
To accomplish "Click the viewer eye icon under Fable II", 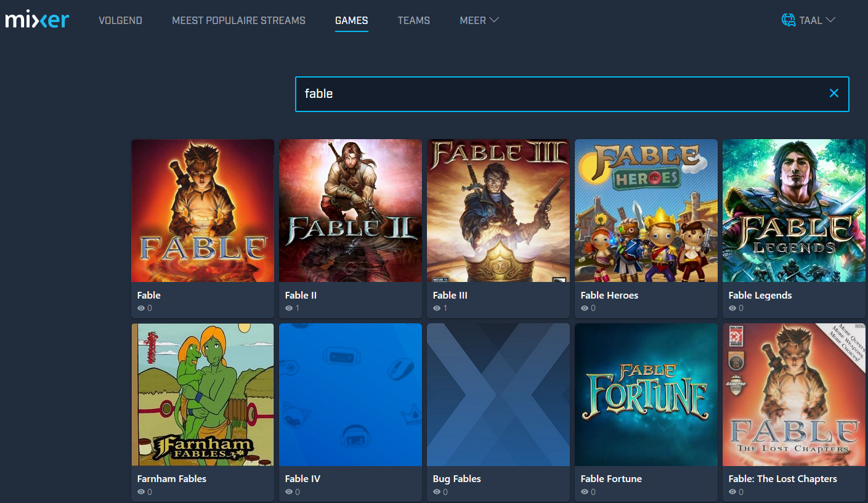I will point(289,308).
